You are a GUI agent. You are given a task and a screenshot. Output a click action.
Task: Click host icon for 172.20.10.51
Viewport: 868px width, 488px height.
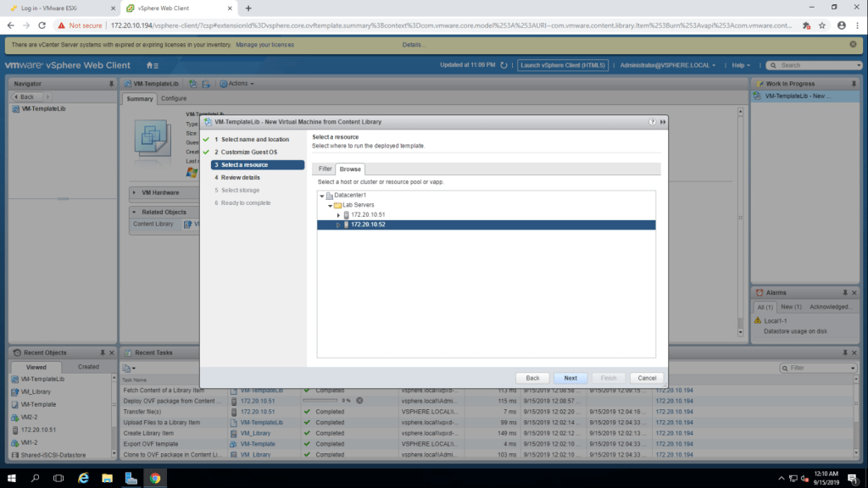coord(346,215)
